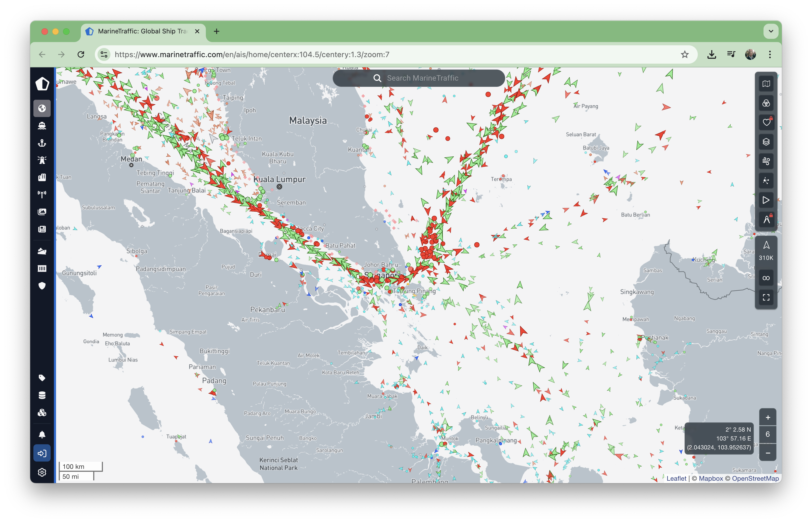Viewport: 812px width, 523px height.
Task: Open the vessel photos gallery
Action: [x=42, y=211]
